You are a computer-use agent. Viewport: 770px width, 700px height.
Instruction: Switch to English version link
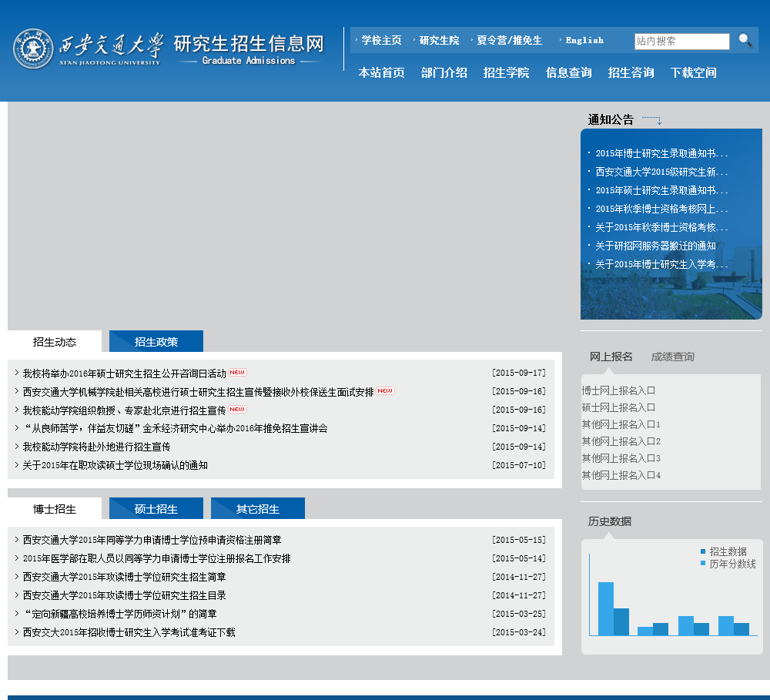point(584,40)
